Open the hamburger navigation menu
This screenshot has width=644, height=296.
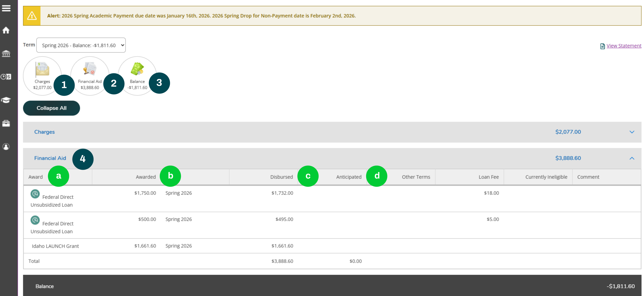tap(6, 8)
